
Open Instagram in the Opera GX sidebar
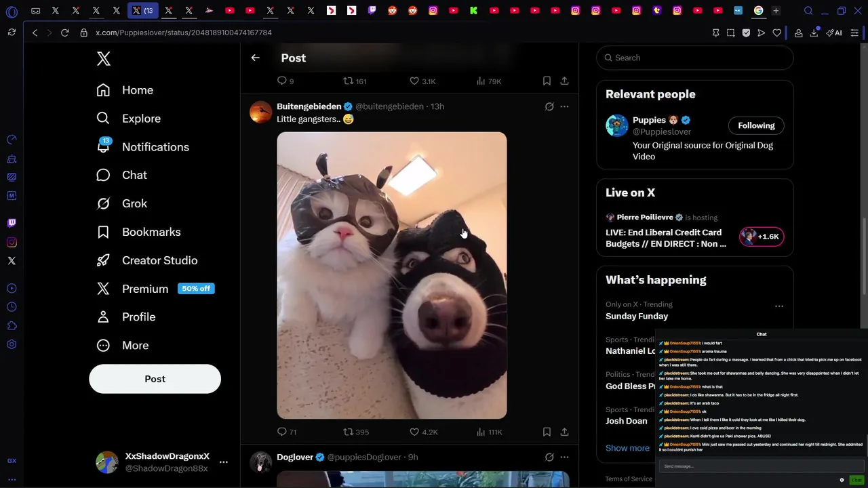[12, 242]
